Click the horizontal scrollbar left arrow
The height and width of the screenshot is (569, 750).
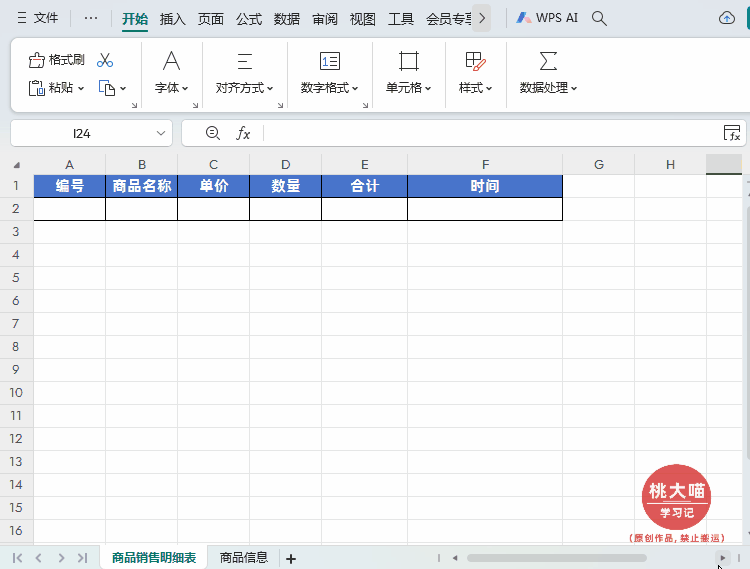click(455, 558)
